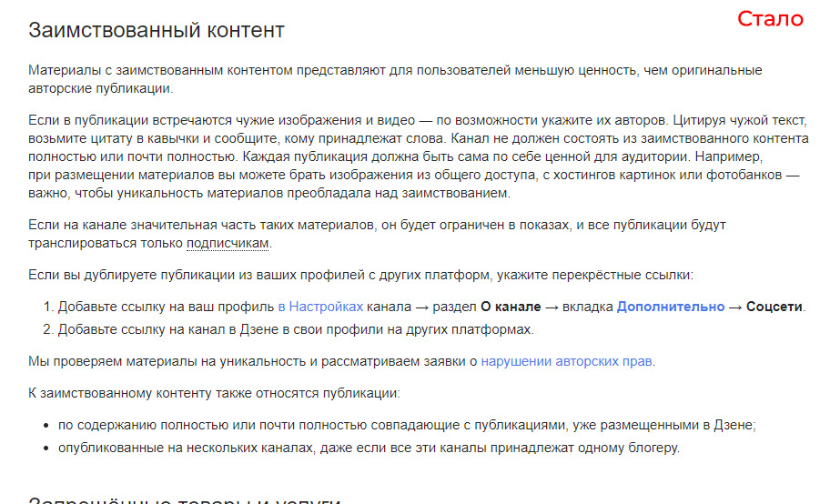Image resolution: width=820 pixels, height=504 pixels.
Task: Click the line "Если вы дублируете публикации"
Action: pyautogui.click(x=360, y=275)
